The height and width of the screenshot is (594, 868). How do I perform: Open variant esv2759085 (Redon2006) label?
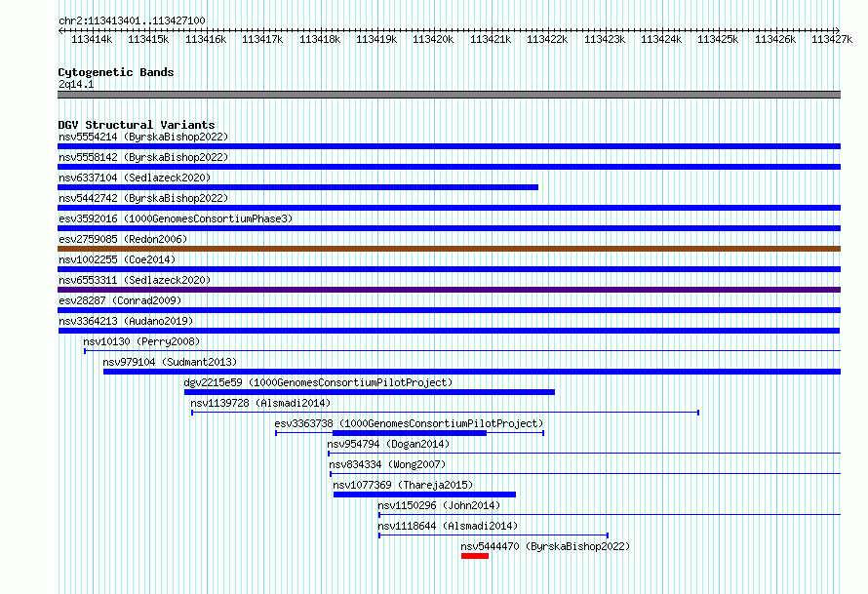click(123, 239)
